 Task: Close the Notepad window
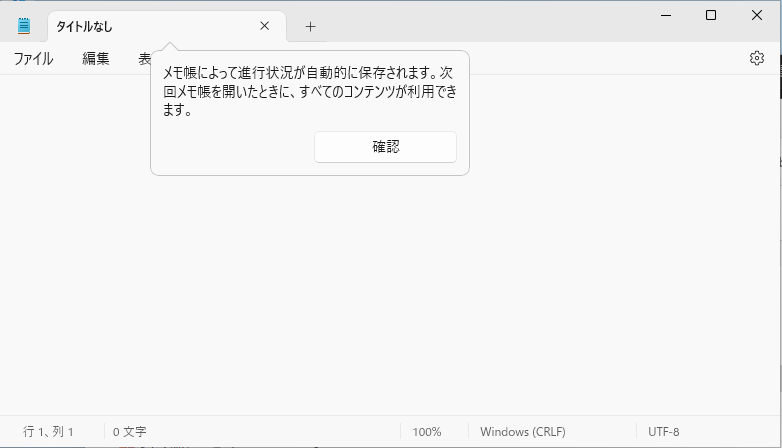click(x=757, y=15)
